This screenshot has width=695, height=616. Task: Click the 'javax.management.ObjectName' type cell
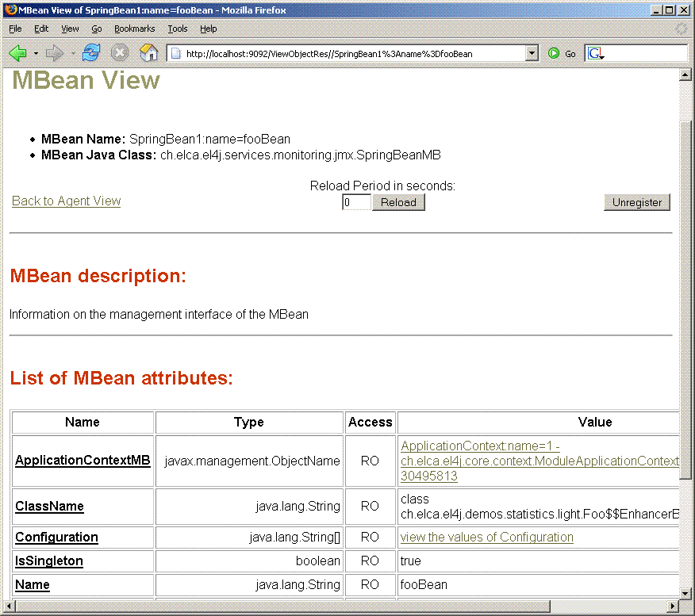(250, 461)
